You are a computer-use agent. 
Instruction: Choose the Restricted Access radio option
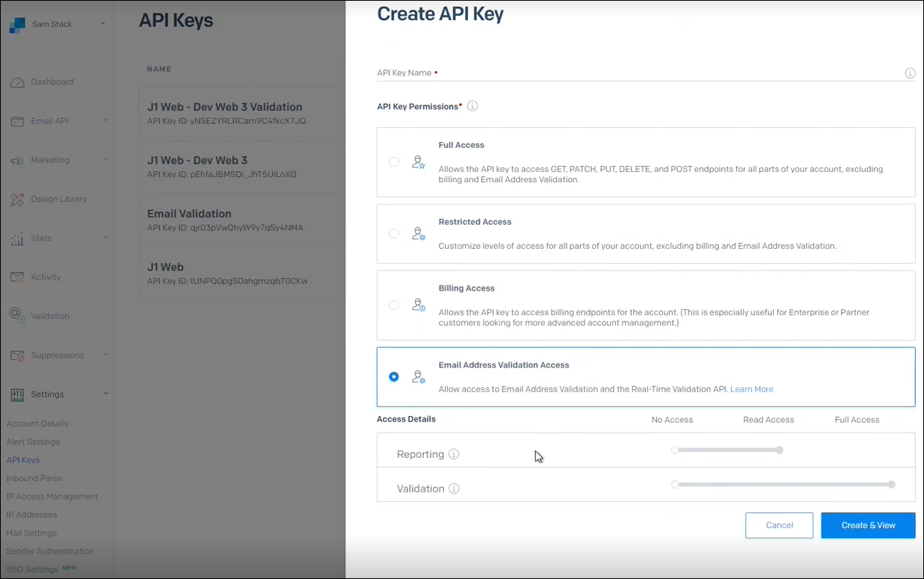pos(394,234)
